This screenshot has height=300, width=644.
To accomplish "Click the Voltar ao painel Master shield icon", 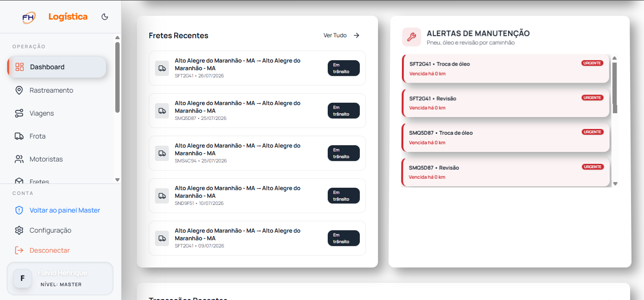I will [19, 210].
